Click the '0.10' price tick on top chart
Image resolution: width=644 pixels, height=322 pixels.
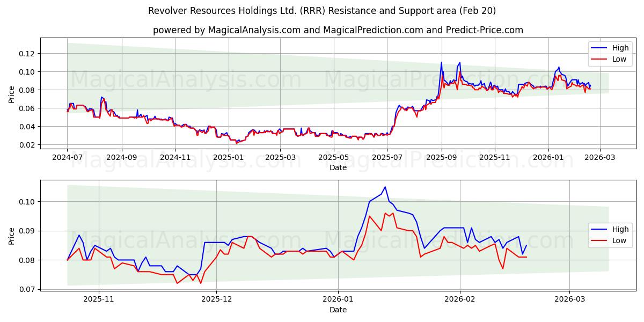[x=27, y=72]
